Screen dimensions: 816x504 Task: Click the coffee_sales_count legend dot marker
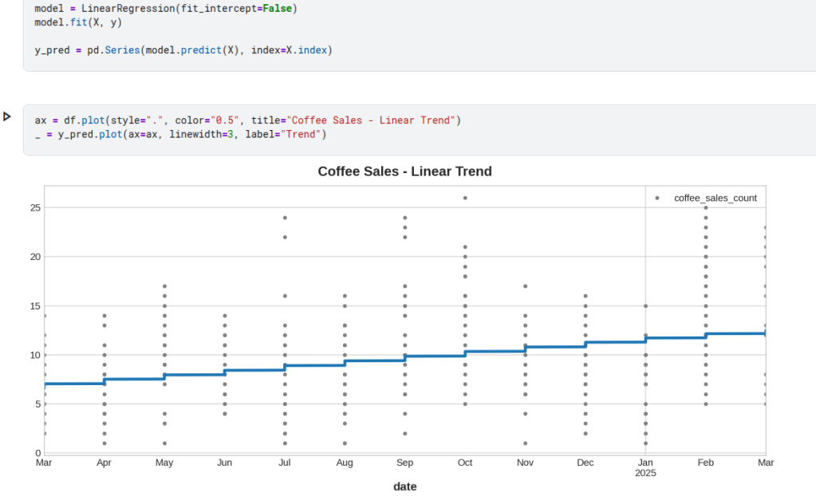pyautogui.click(x=656, y=198)
